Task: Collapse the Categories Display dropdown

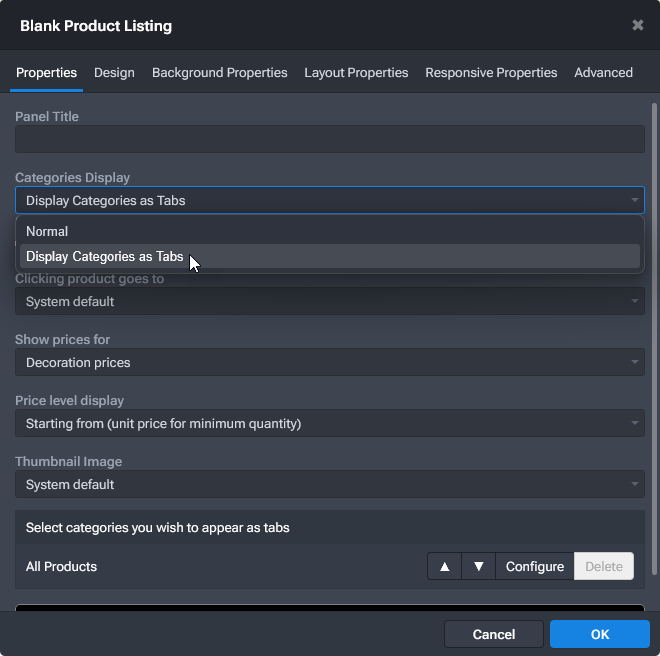Action: click(329, 200)
